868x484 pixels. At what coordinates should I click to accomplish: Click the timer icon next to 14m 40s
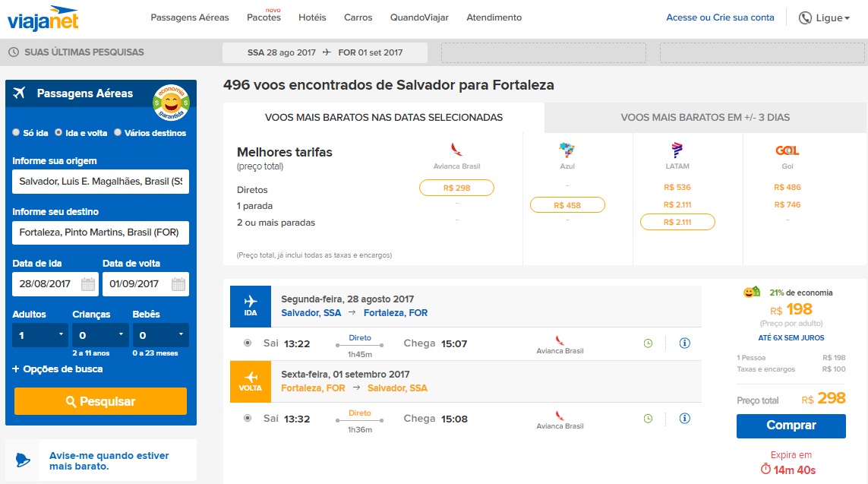(765, 470)
